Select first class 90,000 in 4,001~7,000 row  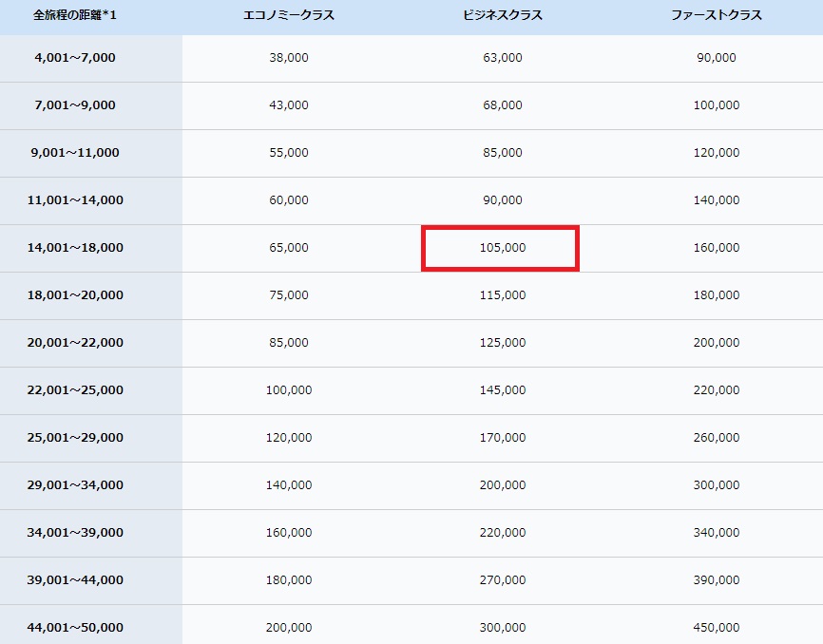click(717, 58)
